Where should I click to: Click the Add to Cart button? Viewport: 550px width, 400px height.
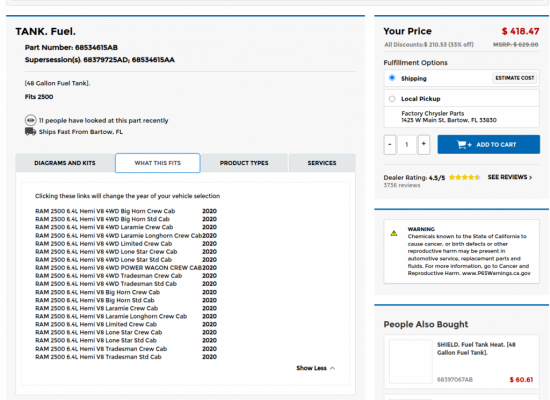click(x=489, y=145)
